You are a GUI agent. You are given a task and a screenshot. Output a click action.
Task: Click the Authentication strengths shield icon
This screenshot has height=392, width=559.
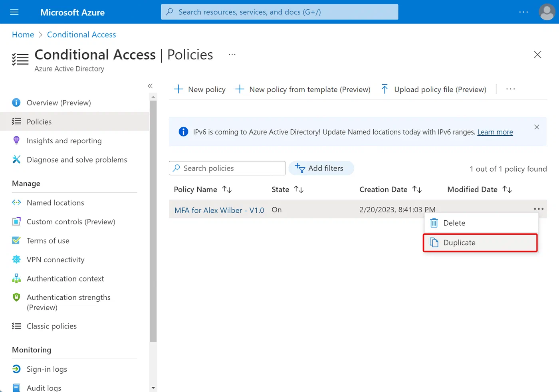(16, 297)
